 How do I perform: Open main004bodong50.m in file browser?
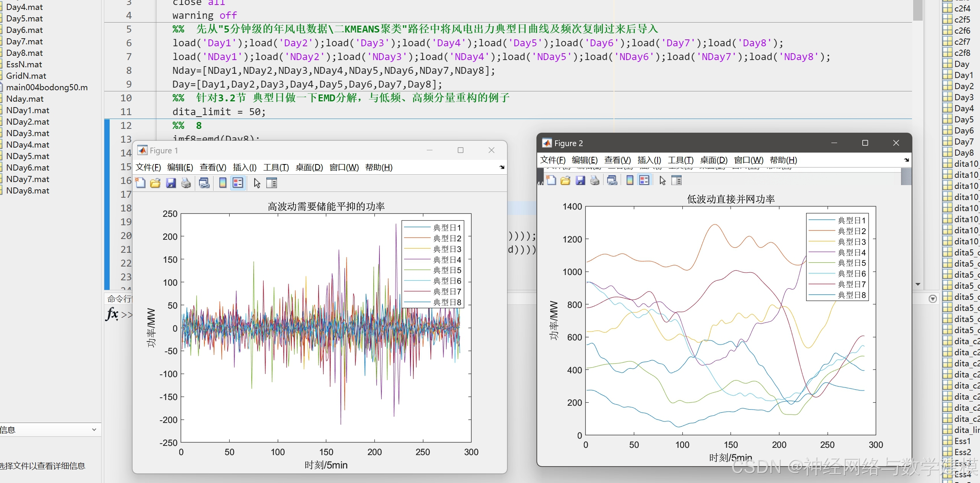tap(47, 87)
